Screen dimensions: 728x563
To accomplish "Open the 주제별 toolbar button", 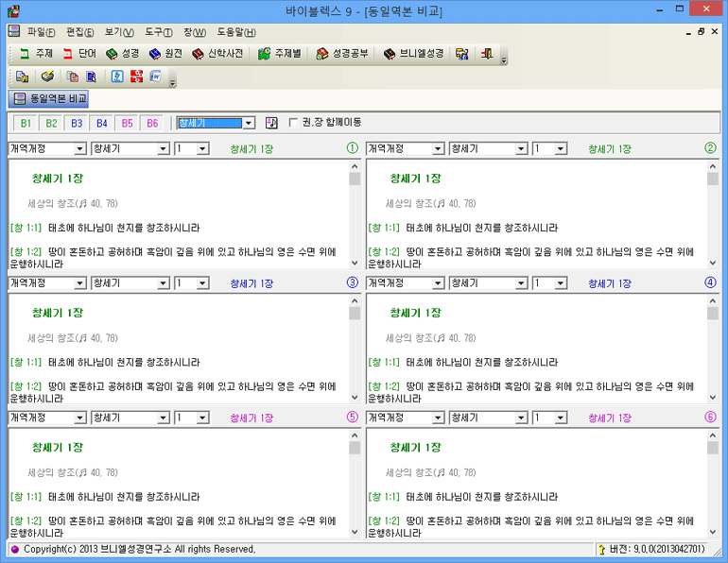I will [x=280, y=54].
